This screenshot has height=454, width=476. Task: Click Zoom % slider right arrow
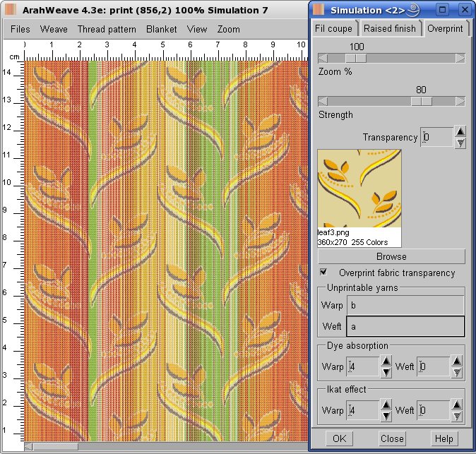coord(460,59)
